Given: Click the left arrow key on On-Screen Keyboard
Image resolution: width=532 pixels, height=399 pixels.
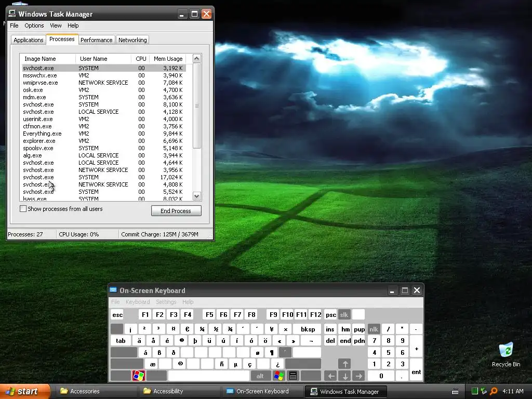Looking at the screenshot, I should (x=331, y=376).
